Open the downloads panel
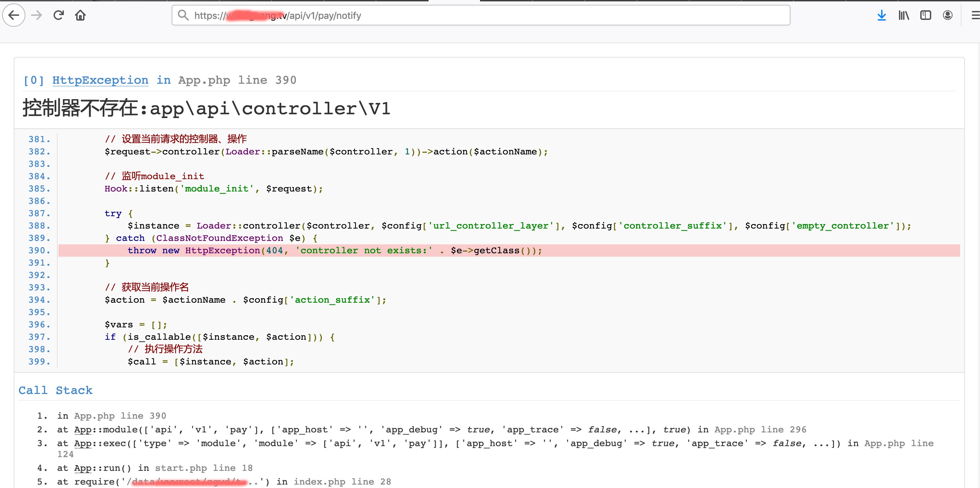The image size is (980, 488). [881, 15]
